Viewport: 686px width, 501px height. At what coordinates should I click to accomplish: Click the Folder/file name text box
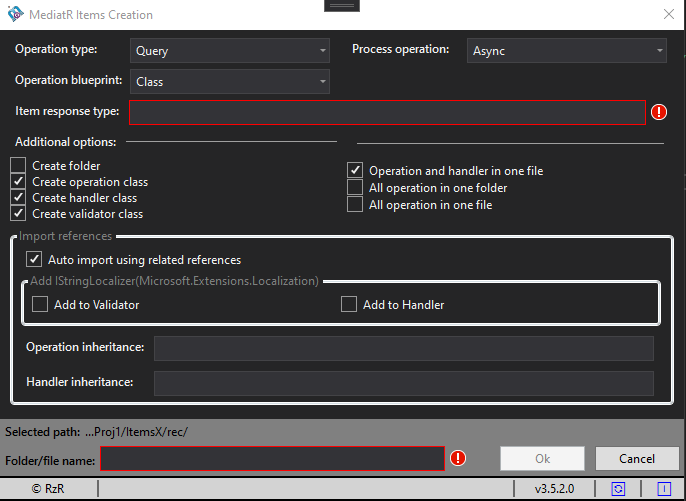[x=272, y=459]
